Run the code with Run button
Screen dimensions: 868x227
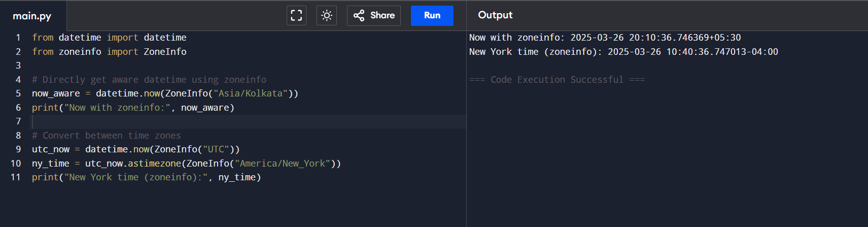pyautogui.click(x=432, y=15)
